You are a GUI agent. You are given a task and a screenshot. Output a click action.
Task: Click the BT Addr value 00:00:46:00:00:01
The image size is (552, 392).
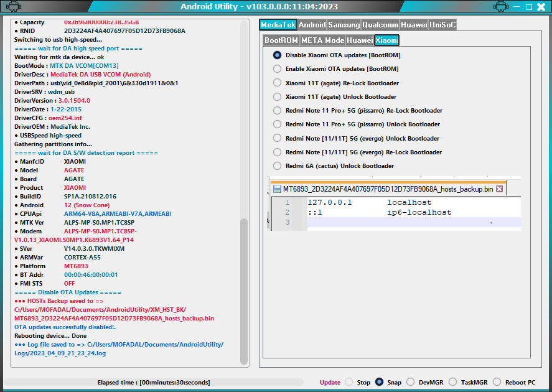click(91, 275)
